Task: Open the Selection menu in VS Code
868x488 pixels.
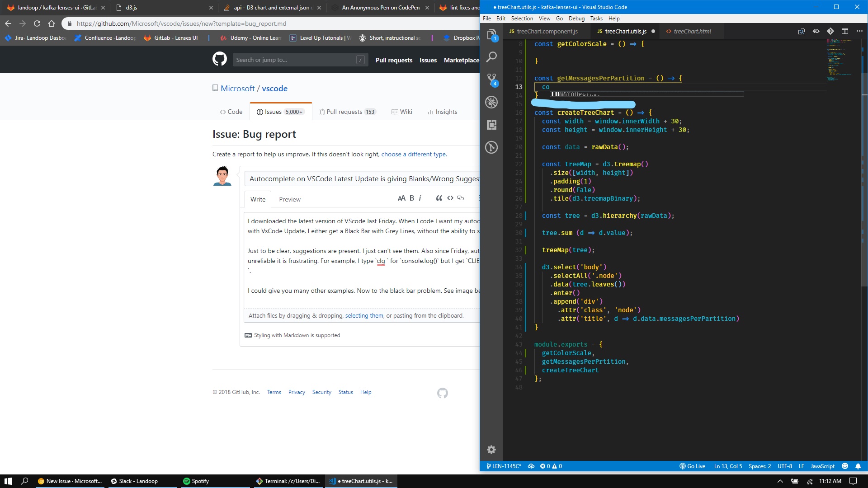Action: pos(522,19)
